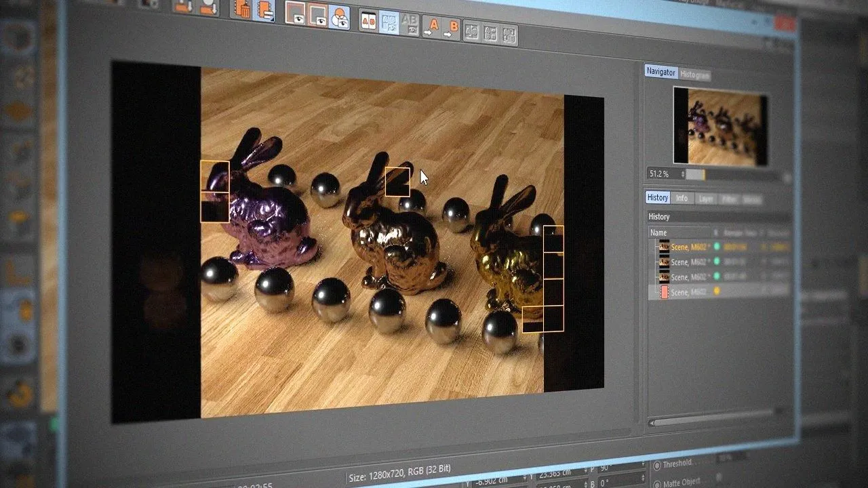868x488 pixels.
Task: Enable the Threshold radio button
Action: coord(656,466)
